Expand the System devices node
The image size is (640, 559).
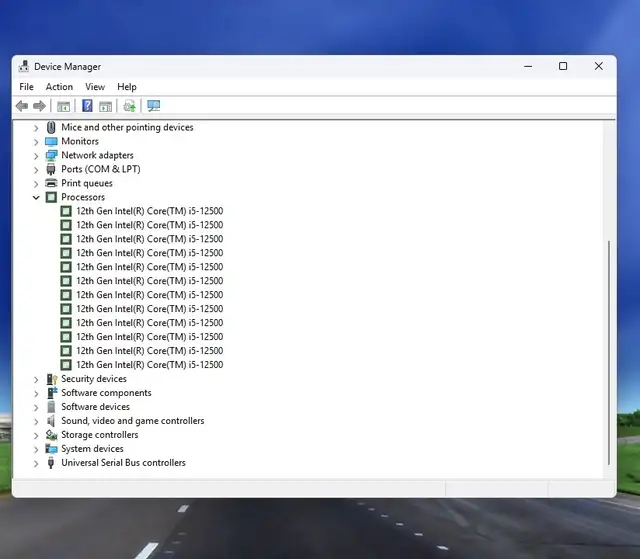tap(36, 450)
